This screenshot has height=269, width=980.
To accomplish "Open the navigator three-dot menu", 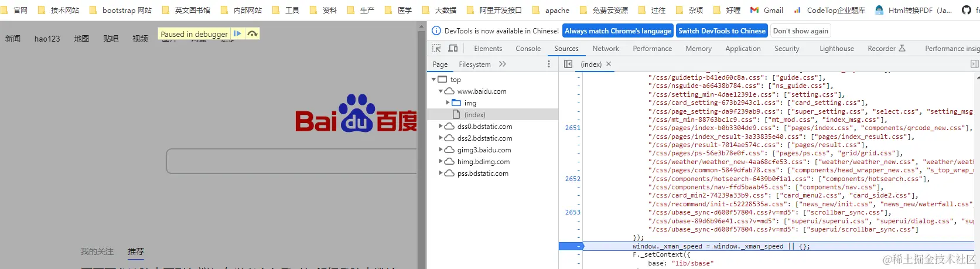I will point(549,64).
